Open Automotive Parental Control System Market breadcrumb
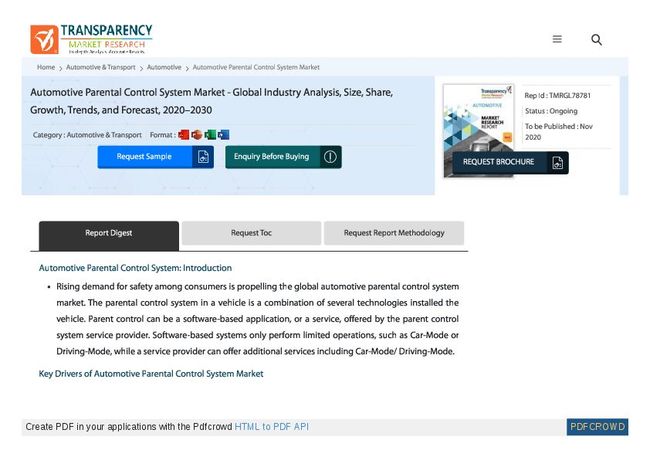 click(256, 67)
